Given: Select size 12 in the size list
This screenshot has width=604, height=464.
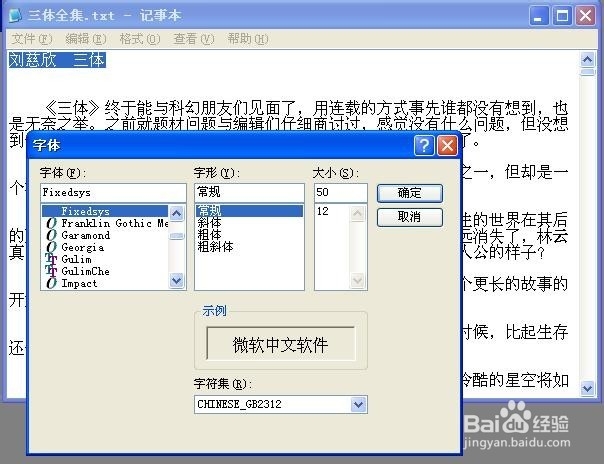Looking at the screenshot, I should point(332,211).
